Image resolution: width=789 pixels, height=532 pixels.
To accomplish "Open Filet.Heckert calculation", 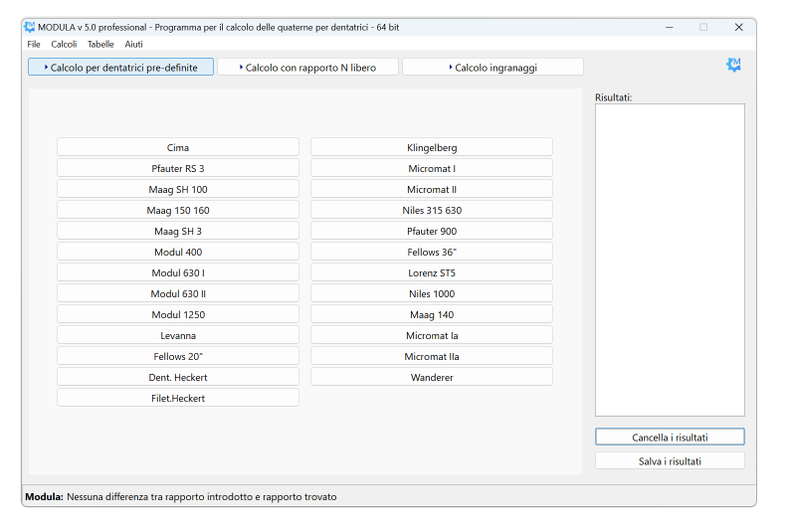I will coord(178,398).
